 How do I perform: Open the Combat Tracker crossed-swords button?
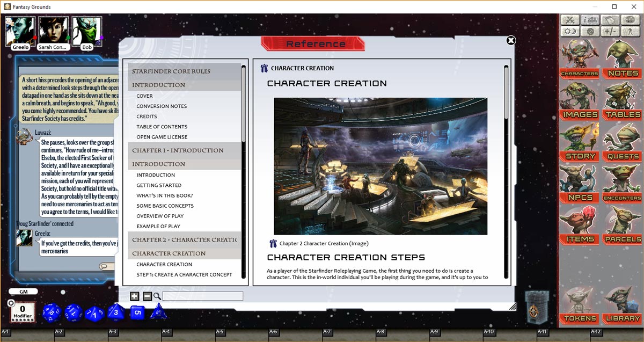point(570,20)
